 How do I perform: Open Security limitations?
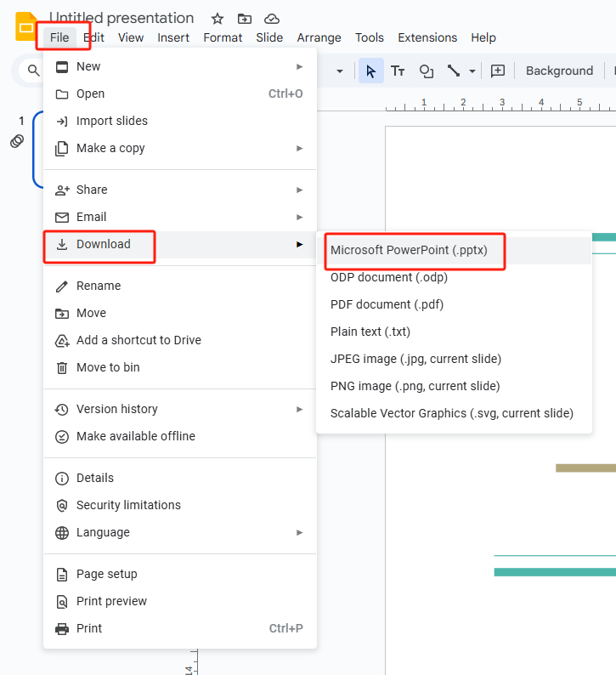pos(180,505)
